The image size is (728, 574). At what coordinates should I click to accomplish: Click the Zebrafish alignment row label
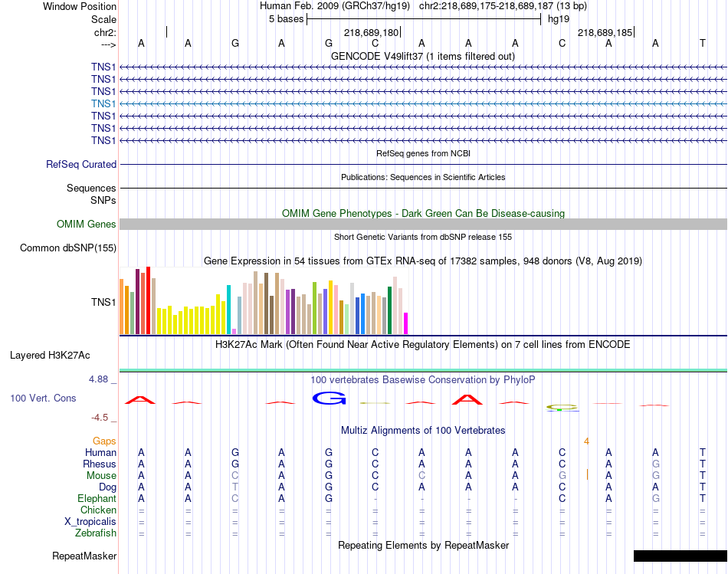(x=96, y=533)
